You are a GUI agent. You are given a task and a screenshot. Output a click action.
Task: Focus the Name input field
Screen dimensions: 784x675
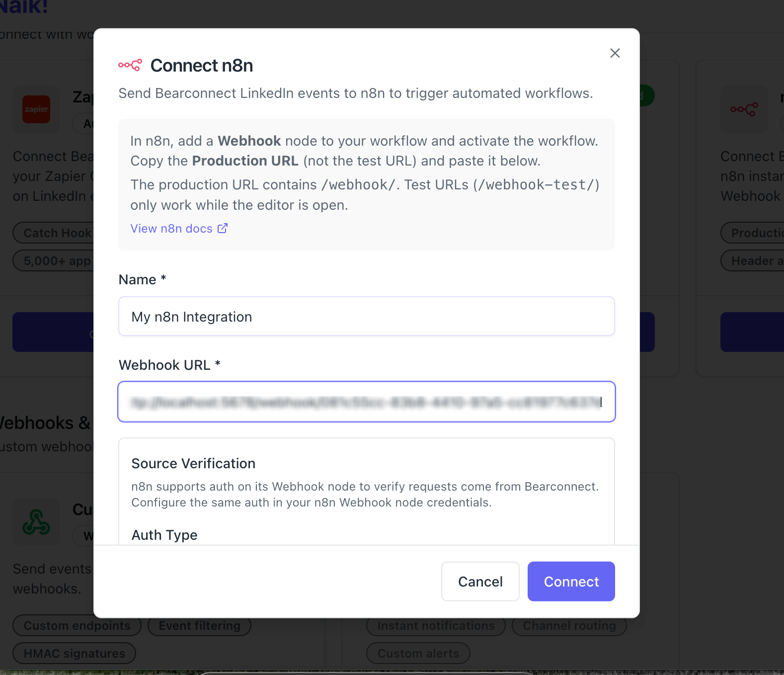point(366,317)
